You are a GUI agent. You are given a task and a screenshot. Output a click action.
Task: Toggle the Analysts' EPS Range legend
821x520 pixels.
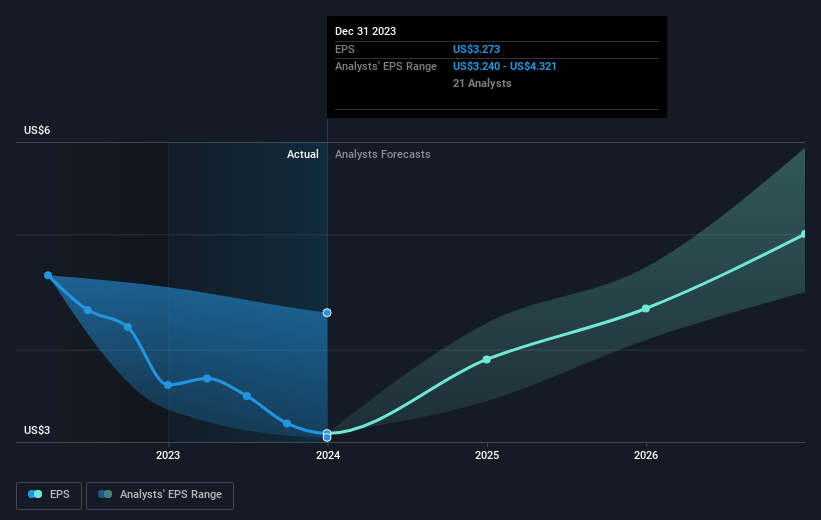(160, 495)
